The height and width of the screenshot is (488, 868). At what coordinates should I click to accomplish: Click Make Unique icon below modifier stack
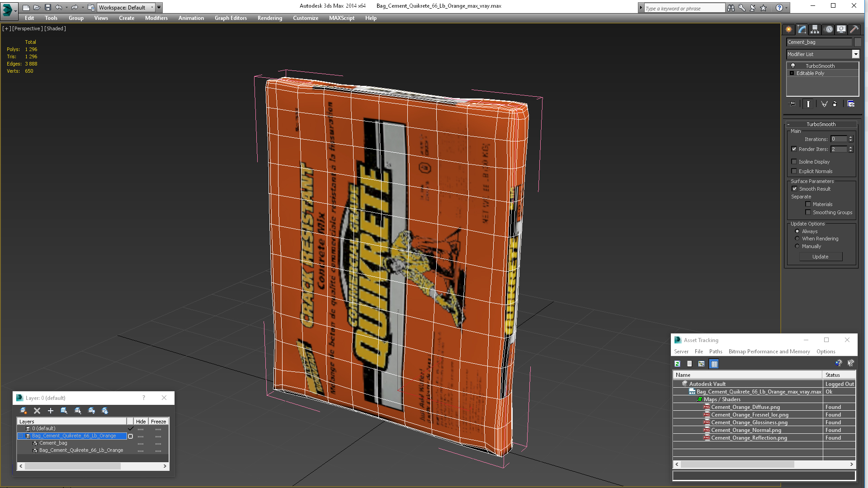[x=824, y=104]
